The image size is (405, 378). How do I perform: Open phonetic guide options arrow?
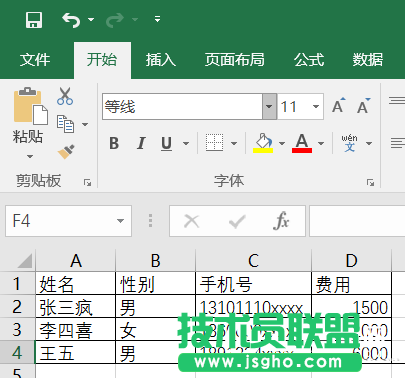tap(369, 144)
